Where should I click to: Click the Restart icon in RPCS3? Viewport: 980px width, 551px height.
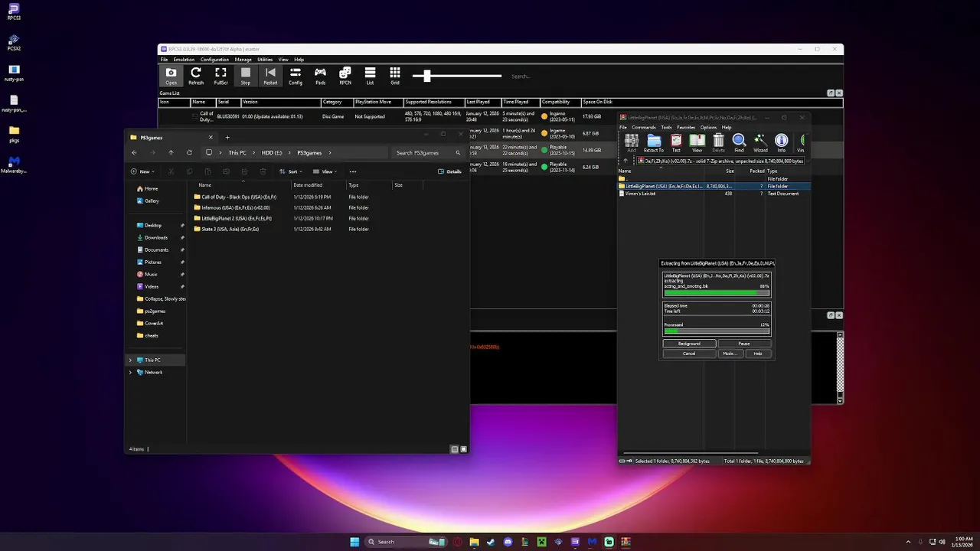[x=270, y=76]
